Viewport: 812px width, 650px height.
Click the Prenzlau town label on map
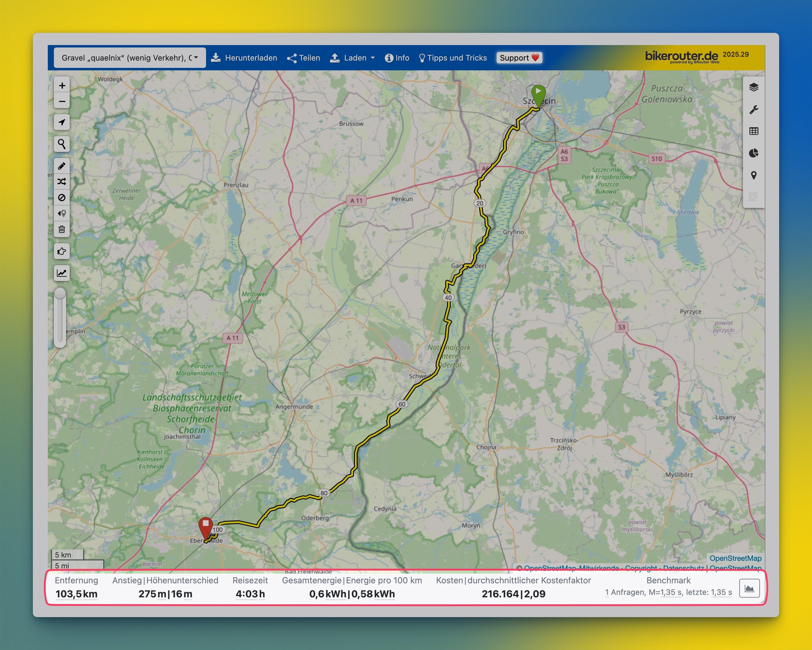tap(236, 185)
